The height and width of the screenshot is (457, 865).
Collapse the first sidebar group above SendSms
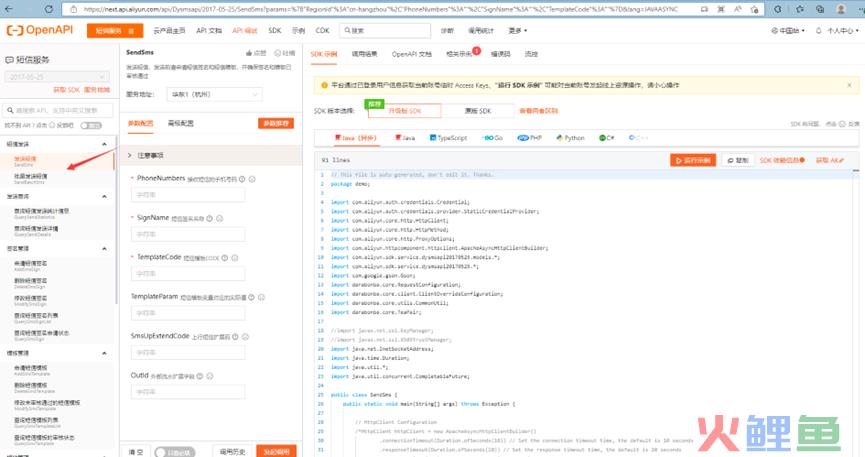click(x=104, y=144)
